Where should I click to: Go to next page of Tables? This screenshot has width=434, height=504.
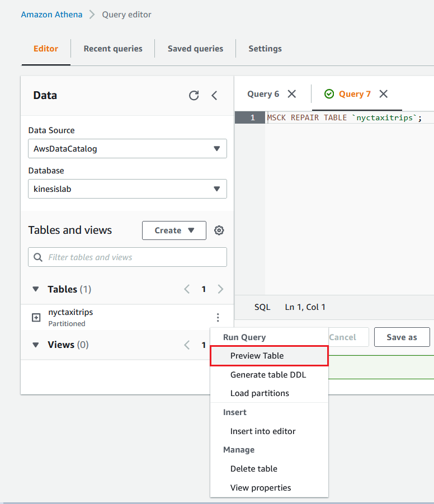pyautogui.click(x=220, y=289)
